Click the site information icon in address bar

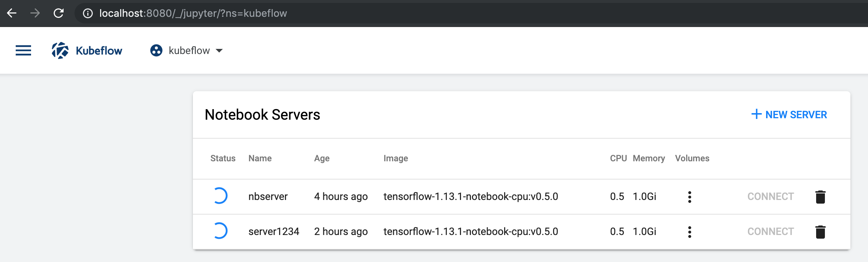click(x=88, y=13)
